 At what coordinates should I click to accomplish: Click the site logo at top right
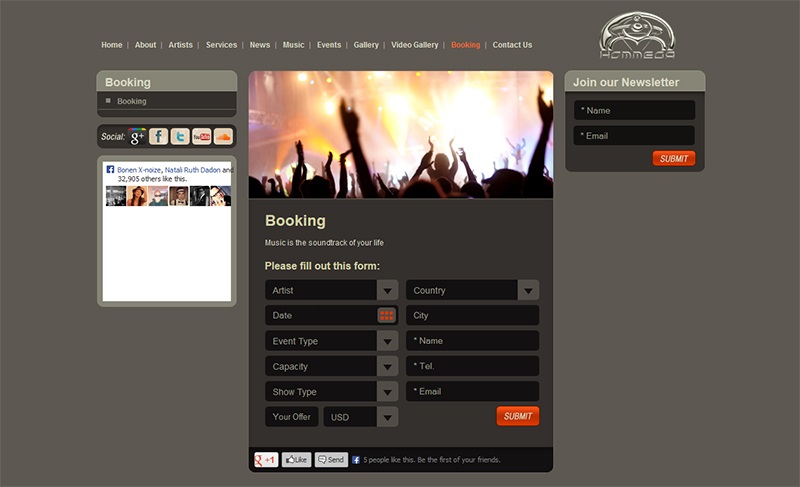click(x=637, y=36)
